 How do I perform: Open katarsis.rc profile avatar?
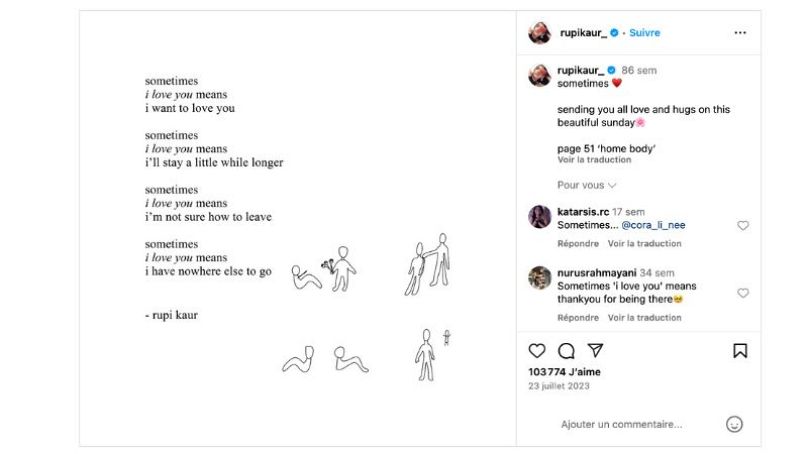(x=540, y=216)
